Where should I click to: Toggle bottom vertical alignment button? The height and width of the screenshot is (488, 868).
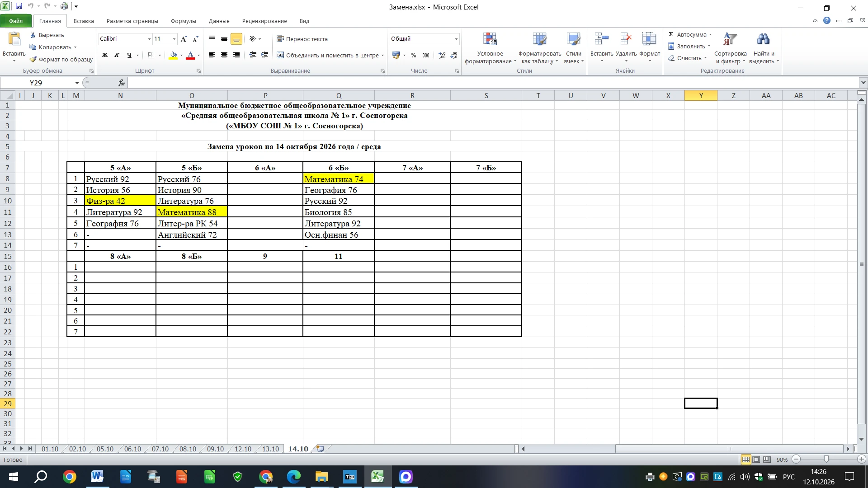pyautogui.click(x=236, y=39)
